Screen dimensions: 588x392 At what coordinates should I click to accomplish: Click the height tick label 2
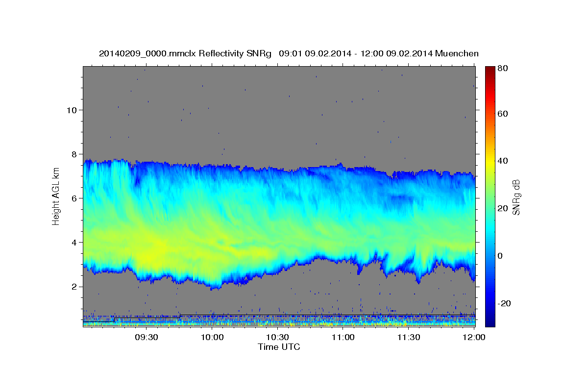click(x=73, y=286)
